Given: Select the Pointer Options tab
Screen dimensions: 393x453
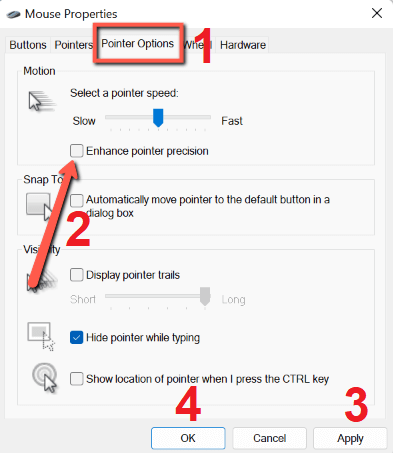Looking at the screenshot, I should [138, 44].
